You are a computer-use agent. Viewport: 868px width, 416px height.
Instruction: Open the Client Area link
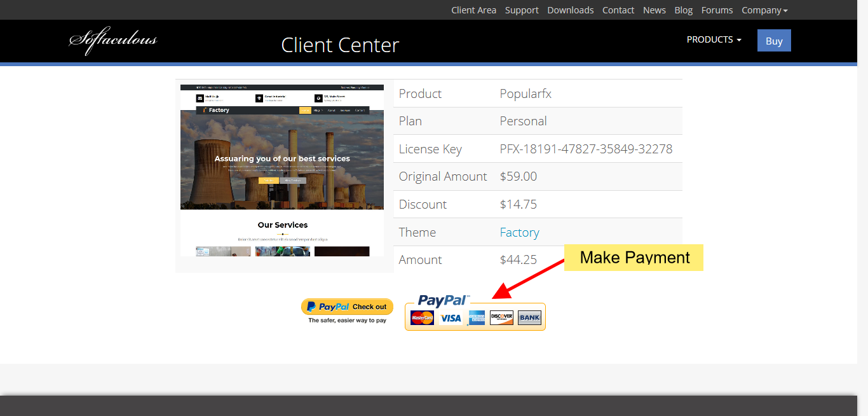tap(473, 10)
